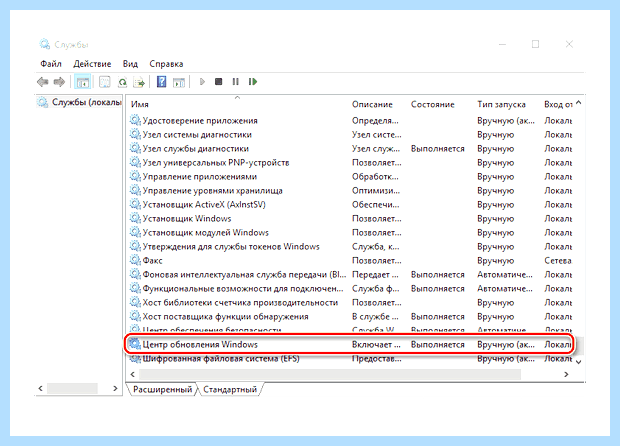Select the Управление уровнями хранилища service name

pos(212,191)
